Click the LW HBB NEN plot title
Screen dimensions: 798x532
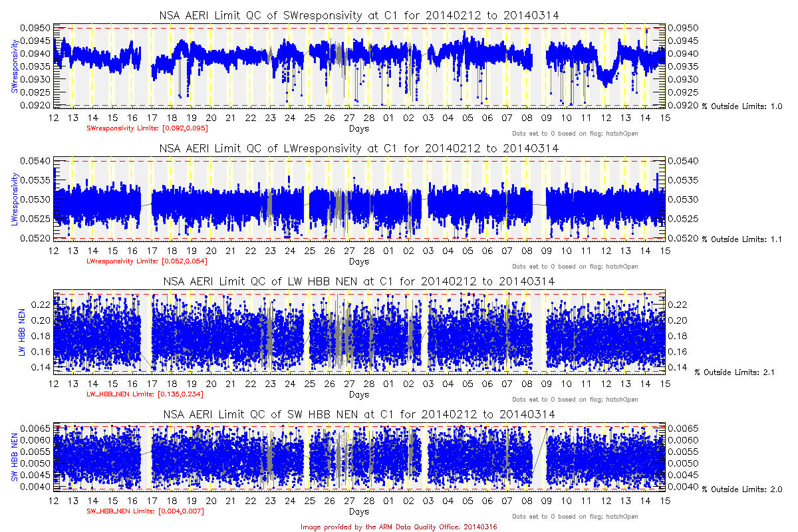tap(358, 281)
